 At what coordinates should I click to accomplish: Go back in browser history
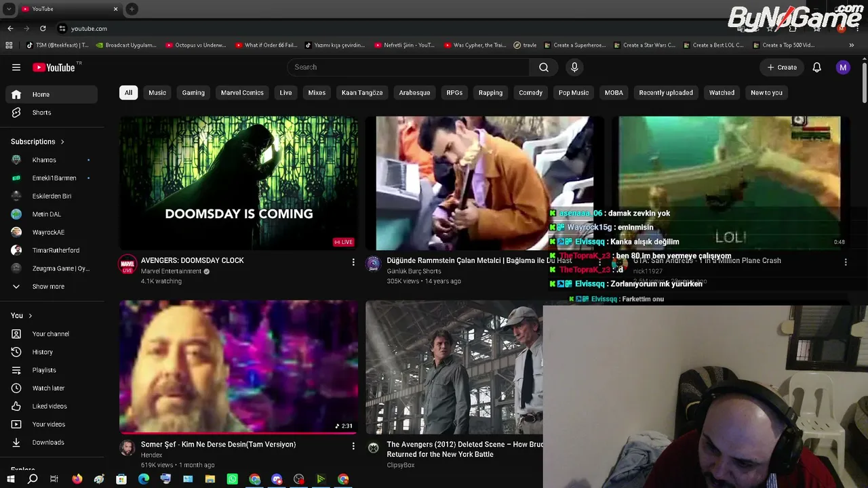click(10, 28)
